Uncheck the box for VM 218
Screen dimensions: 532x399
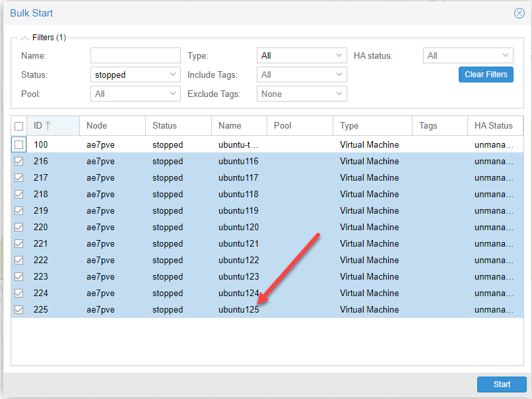point(19,195)
